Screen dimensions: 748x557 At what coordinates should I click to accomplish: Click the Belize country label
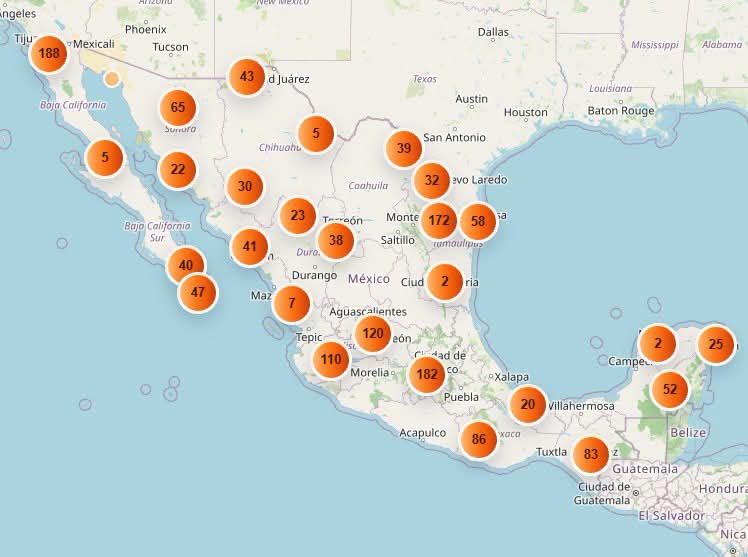coord(688,433)
